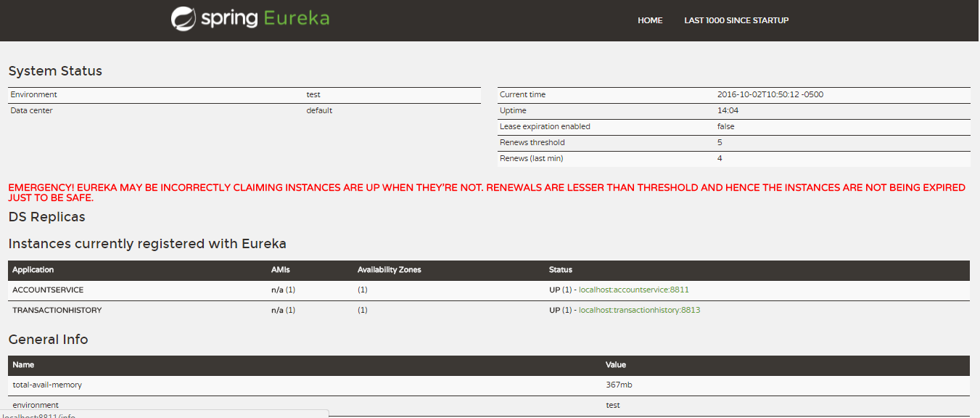Click the Application column header
Viewport: 980px width, 418px height.
(x=33, y=270)
